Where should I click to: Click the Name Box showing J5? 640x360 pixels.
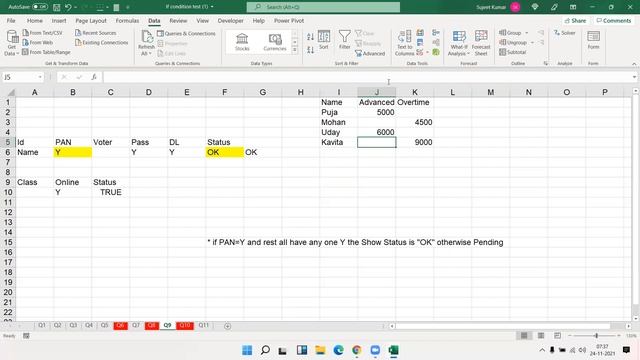click(20, 77)
